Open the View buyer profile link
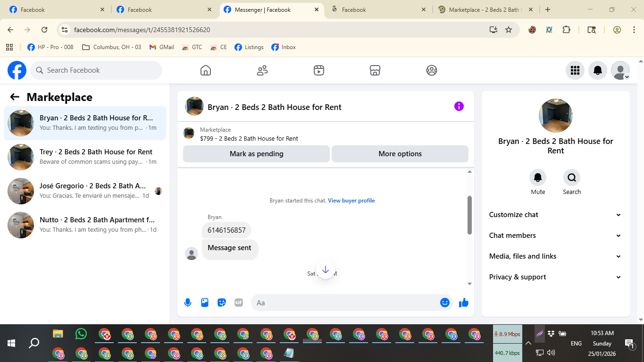644x362 pixels. pos(351,201)
